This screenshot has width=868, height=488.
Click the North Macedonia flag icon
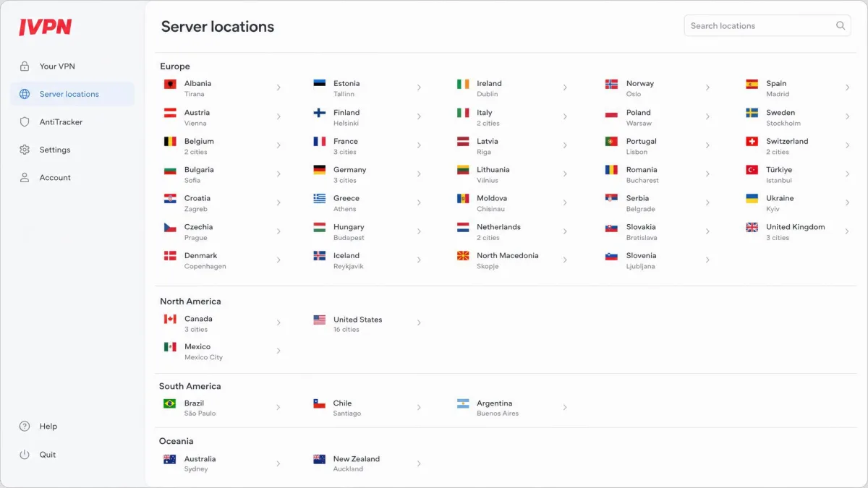pyautogui.click(x=463, y=256)
